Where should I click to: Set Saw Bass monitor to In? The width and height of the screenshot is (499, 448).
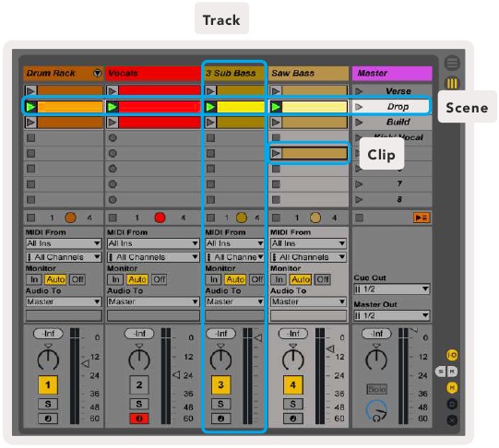pos(279,279)
